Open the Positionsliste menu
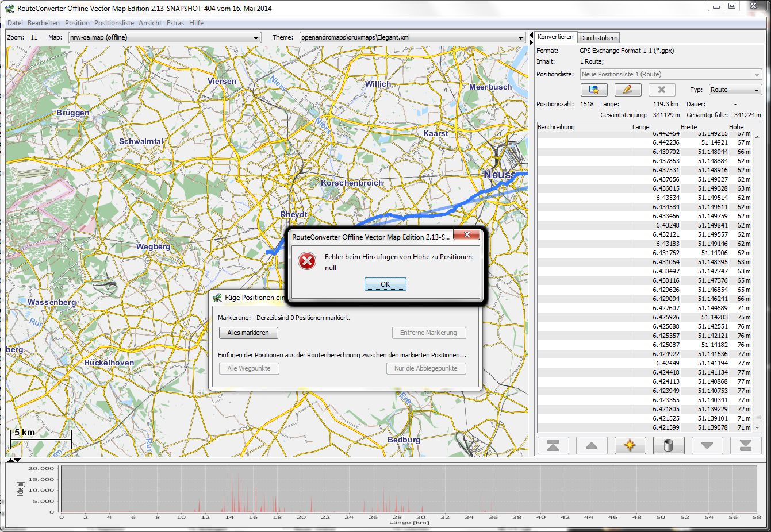Screen dimensions: 771x532 point(114,23)
